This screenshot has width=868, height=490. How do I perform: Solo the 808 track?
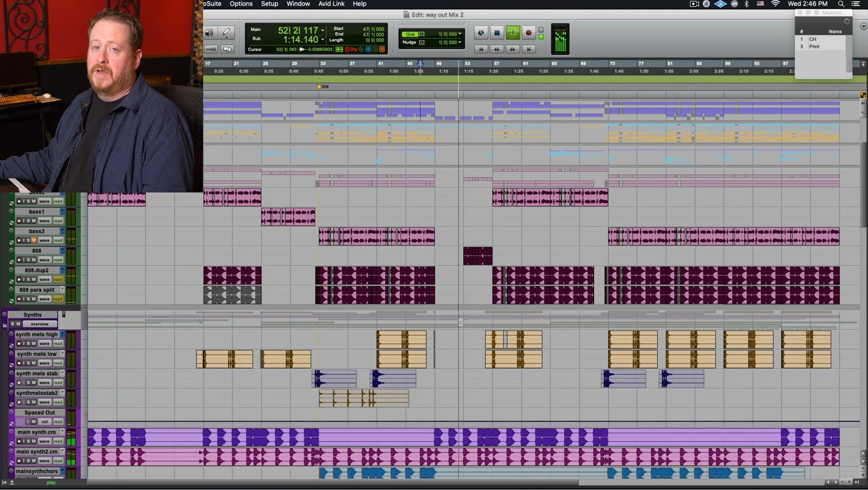29,260
